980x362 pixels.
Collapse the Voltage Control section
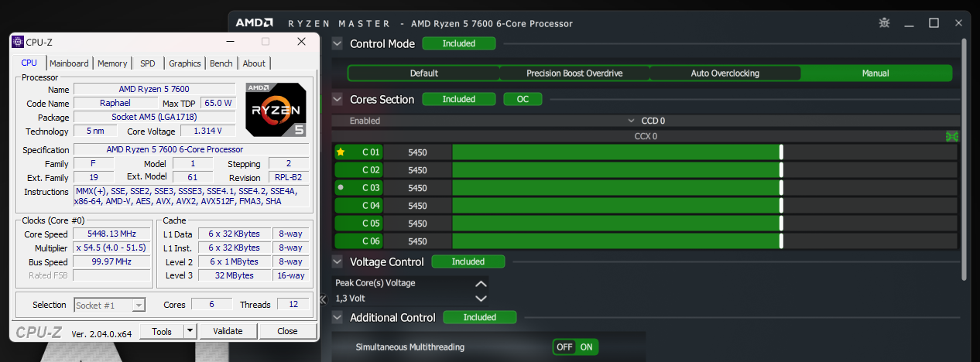(x=338, y=261)
